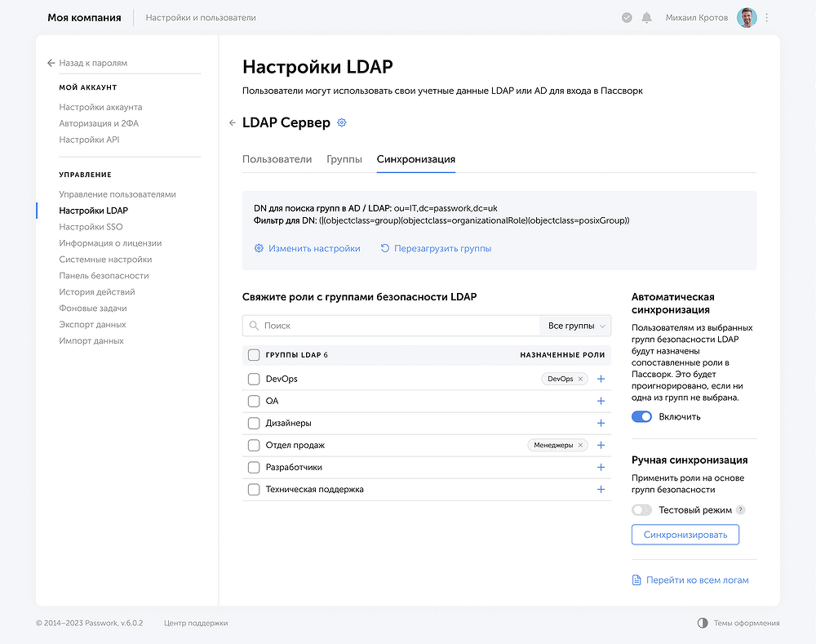The width and height of the screenshot is (816, 644).
Task: Click the Поиск group search field
Action: [392, 326]
